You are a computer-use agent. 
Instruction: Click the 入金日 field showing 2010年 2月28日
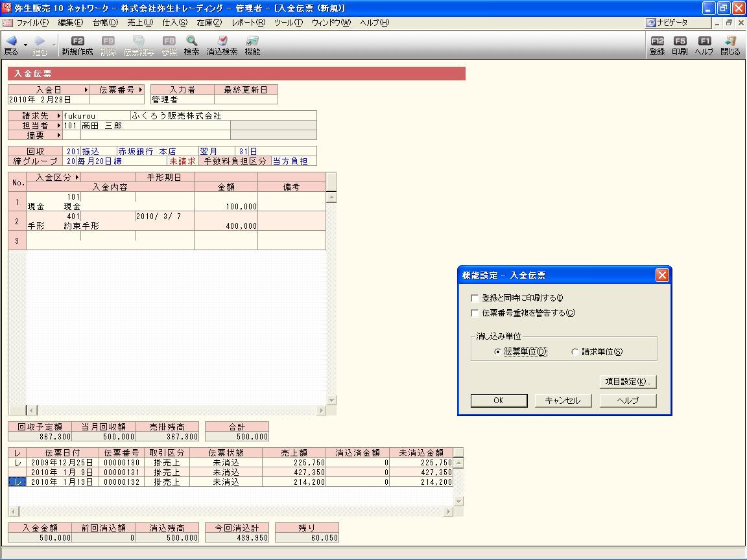[x=49, y=100]
